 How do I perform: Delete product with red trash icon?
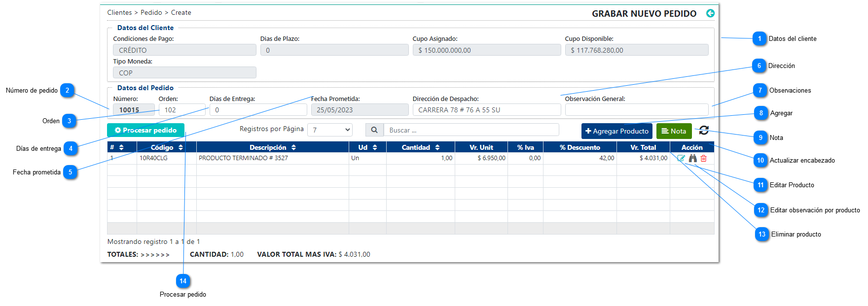coord(704,158)
